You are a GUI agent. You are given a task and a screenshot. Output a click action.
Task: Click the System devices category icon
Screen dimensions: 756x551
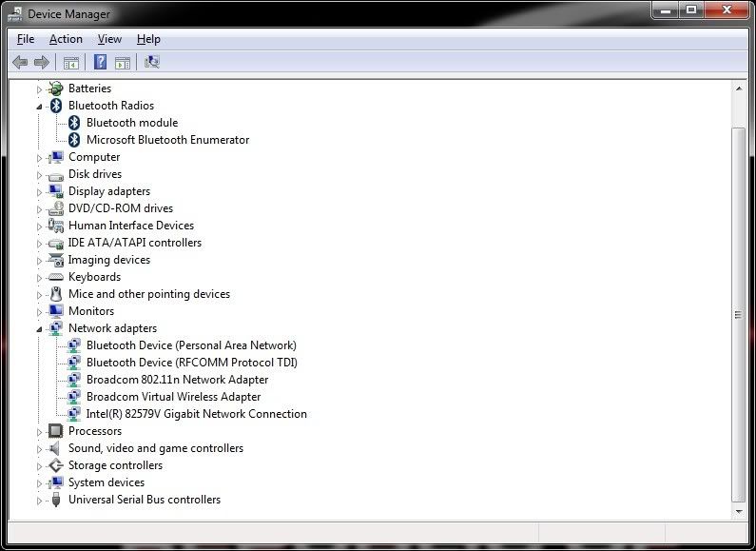[56, 482]
